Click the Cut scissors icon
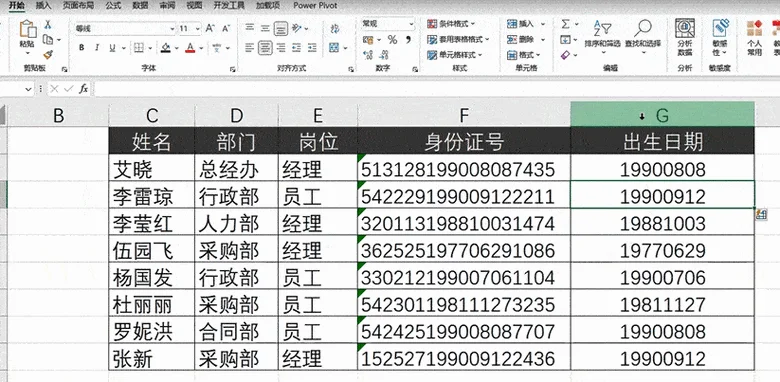 [x=48, y=24]
